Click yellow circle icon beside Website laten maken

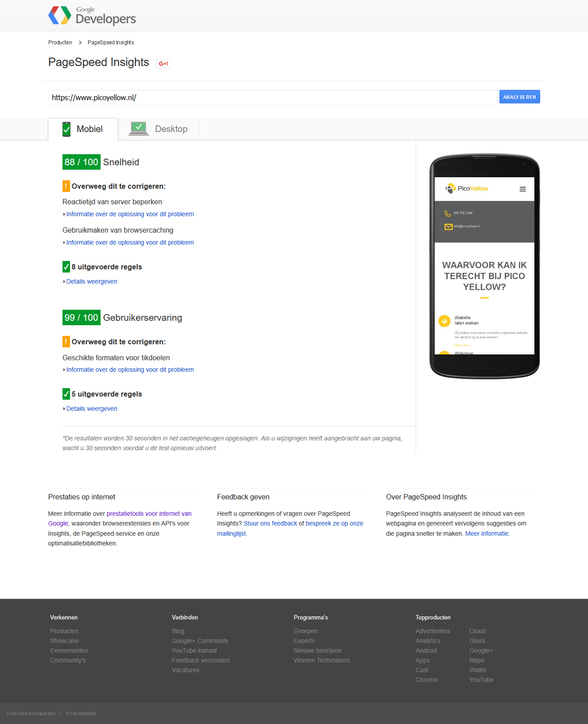[444, 321]
